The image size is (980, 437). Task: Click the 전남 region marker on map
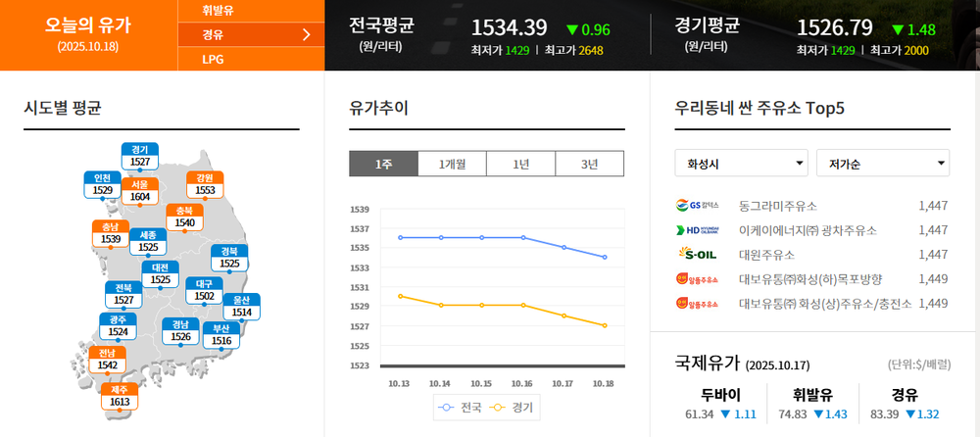pos(108,360)
